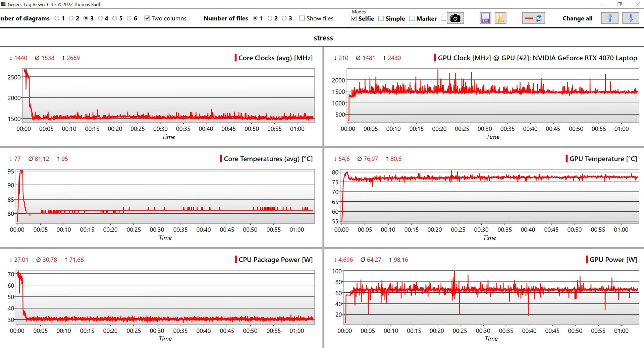Click the camera screenshot icon

pyautogui.click(x=455, y=18)
